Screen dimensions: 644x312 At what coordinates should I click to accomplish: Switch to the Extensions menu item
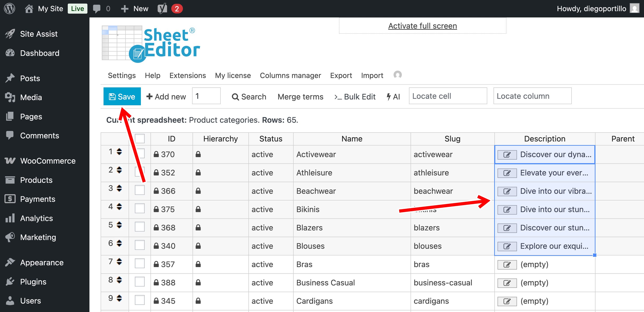(x=188, y=76)
